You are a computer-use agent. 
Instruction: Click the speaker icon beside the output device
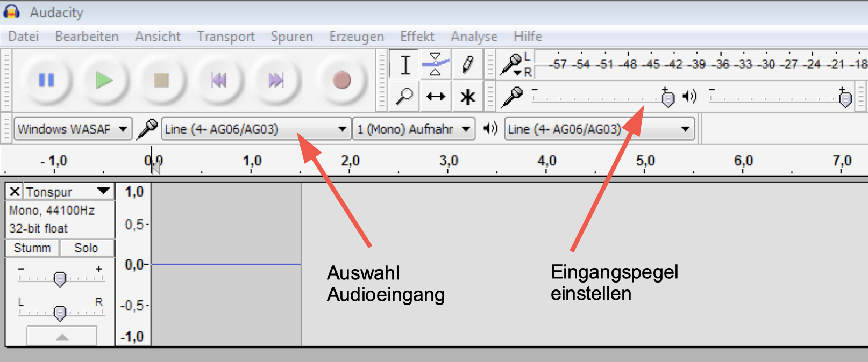pos(490,129)
